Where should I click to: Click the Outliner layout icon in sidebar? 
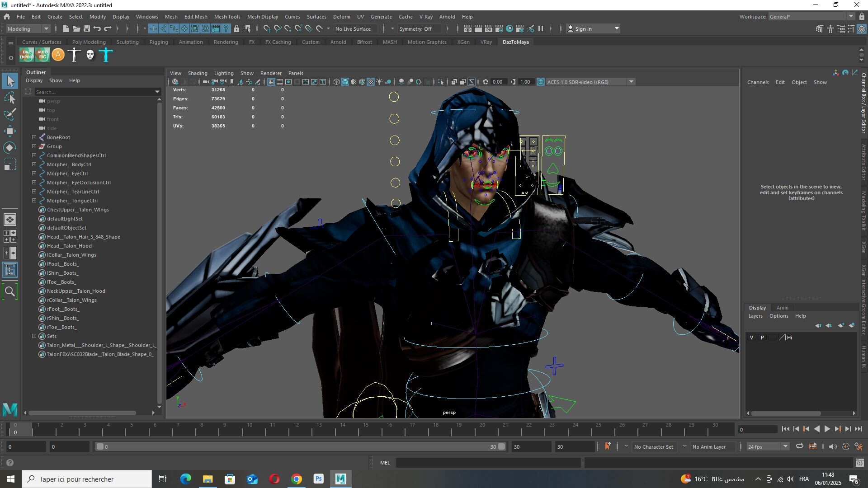(x=10, y=270)
